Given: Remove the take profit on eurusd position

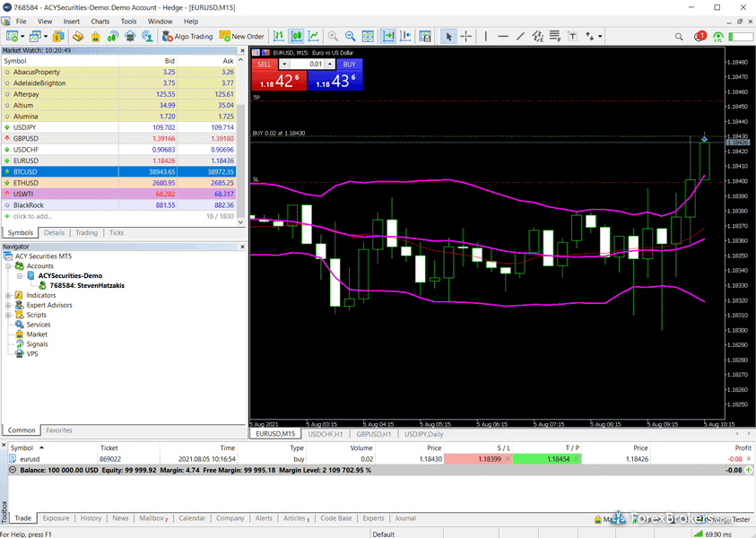Looking at the screenshot, I should coord(576,459).
